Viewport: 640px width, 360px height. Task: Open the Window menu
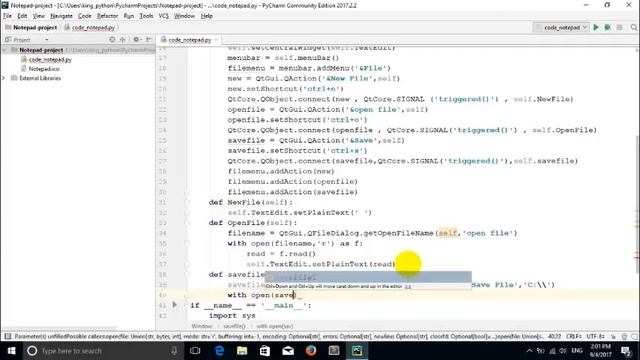coord(184,16)
